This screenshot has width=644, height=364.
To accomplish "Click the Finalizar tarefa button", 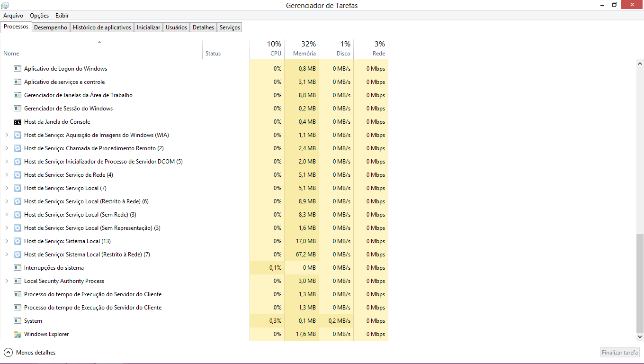I will (620, 353).
